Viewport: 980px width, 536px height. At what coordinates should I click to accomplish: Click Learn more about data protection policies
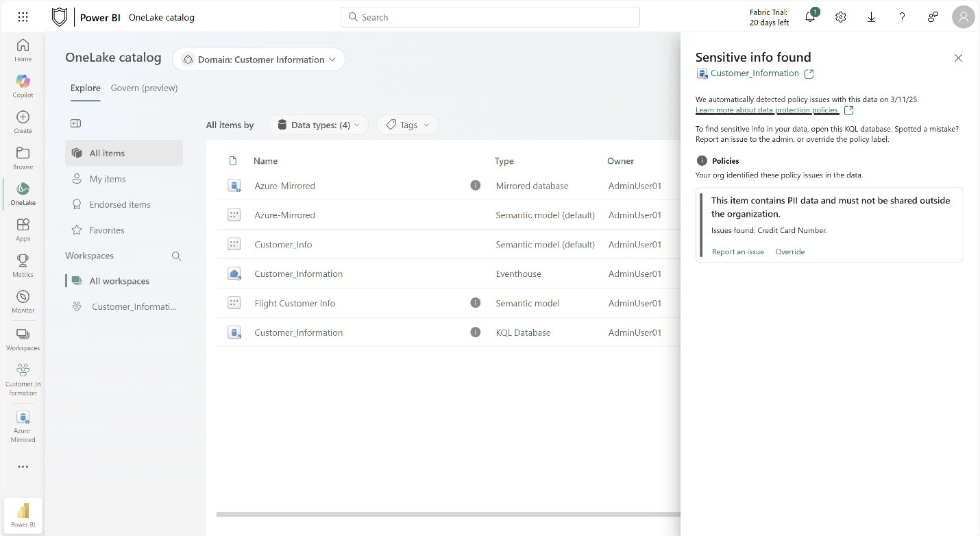click(766, 110)
